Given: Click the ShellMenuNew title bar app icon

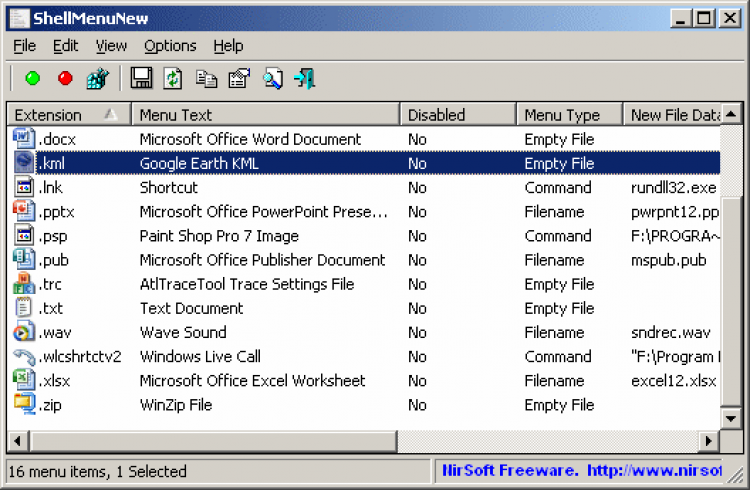Looking at the screenshot, I should click(20, 18).
